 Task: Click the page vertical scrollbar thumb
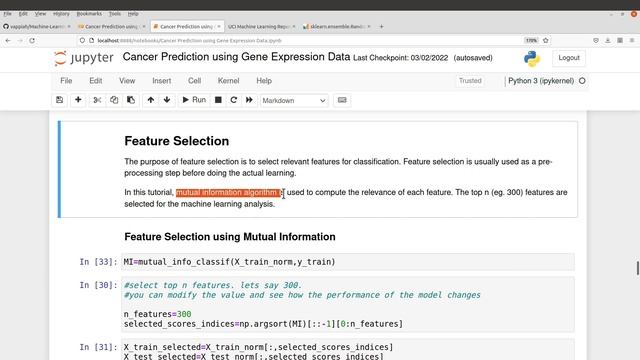click(638, 268)
